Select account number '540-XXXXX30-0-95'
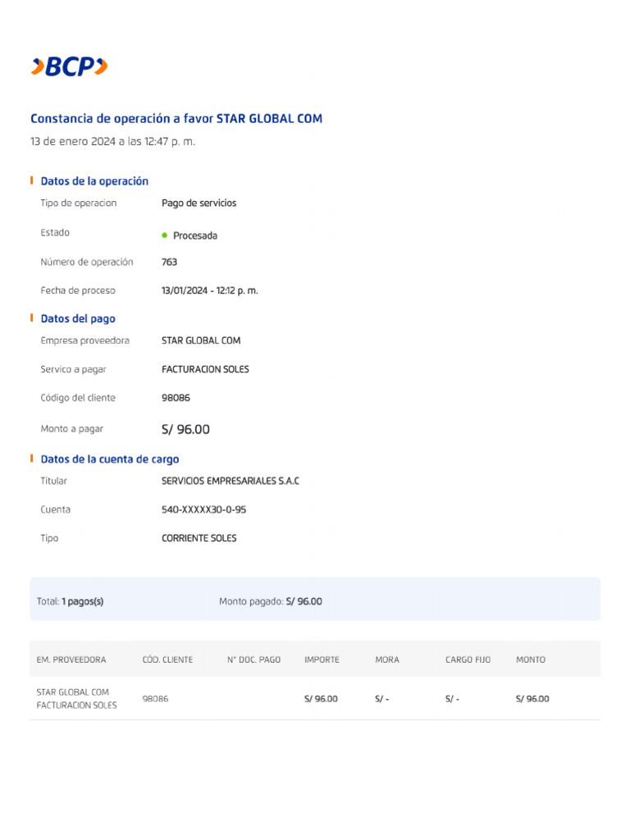 tap(203, 509)
